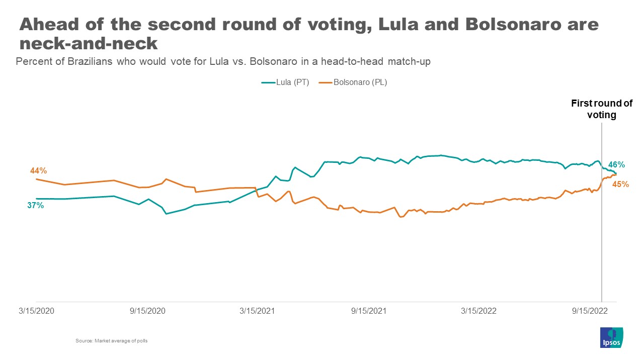Select the Lula (PT) legend label
Screen dimensions: 644x362
tap(293, 82)
